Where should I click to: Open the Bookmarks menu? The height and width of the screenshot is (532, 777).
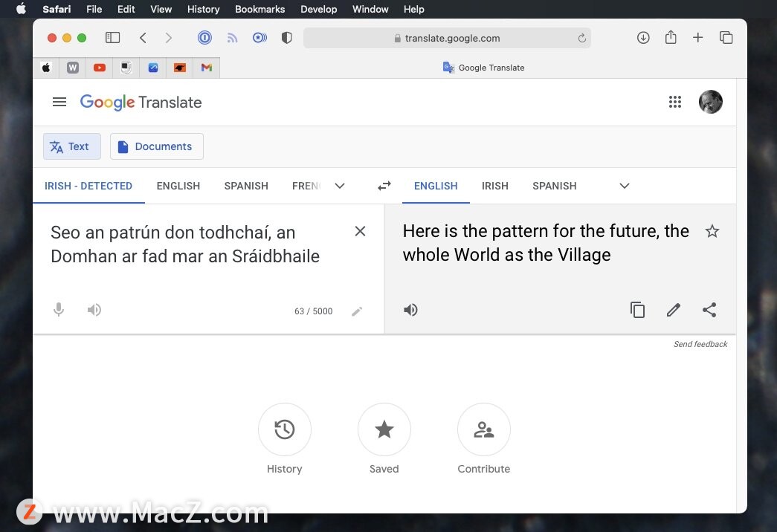pos(259,9)
